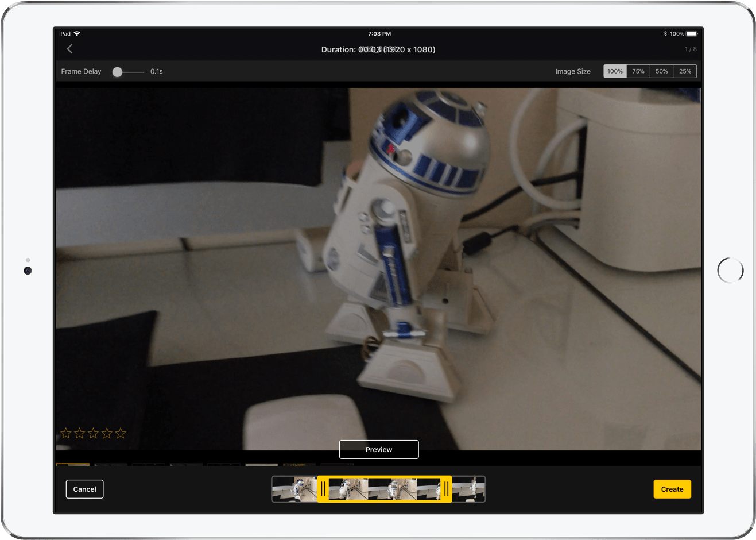Tap the Wi-Fi status icon
Screen dimensions: 756x540
click(77, 34)
